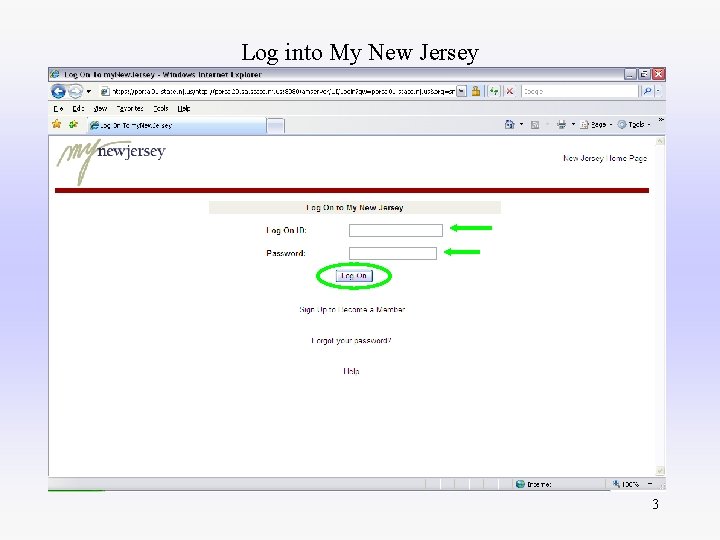720x540 pixels.
Task: Click the browser Forward arrow button
Action: pyautogui.click(x=75, y=91)
